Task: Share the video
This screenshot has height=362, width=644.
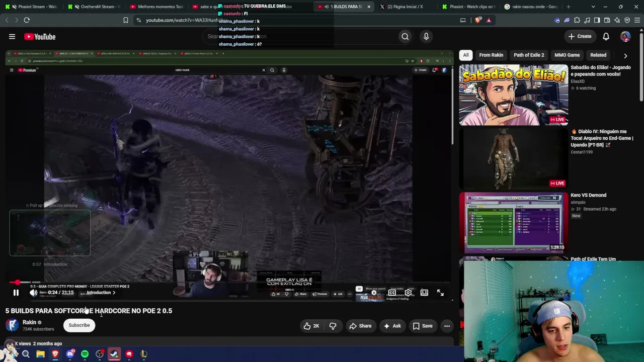Action: click(360, 326)
